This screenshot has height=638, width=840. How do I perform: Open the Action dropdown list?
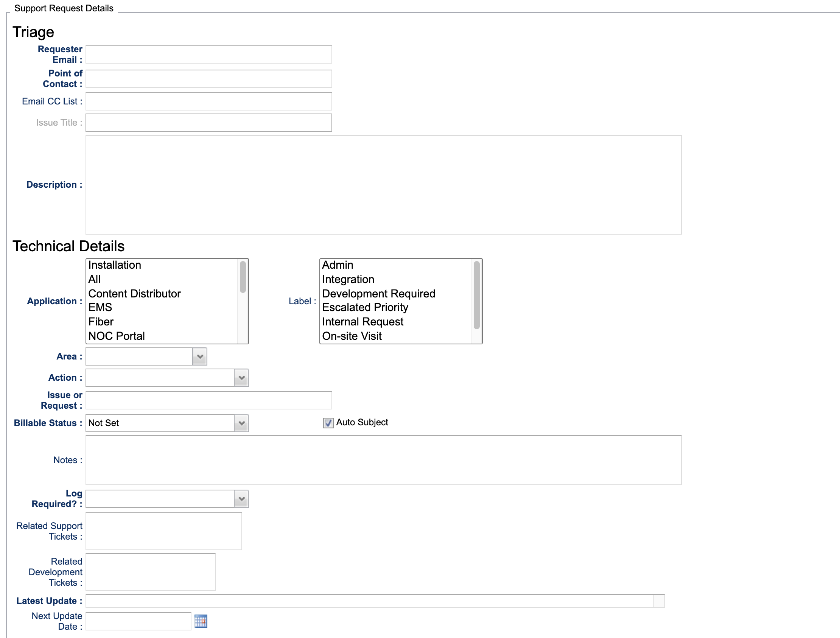click(241, 378)
